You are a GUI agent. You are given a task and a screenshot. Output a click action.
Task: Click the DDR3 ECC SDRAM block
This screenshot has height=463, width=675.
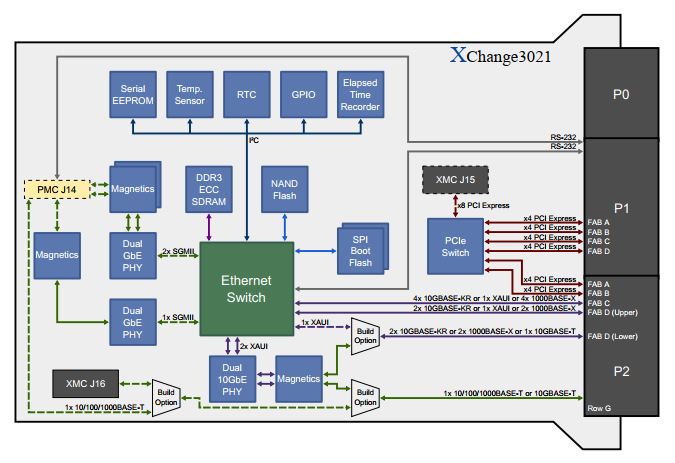click(x=209, y=189)
